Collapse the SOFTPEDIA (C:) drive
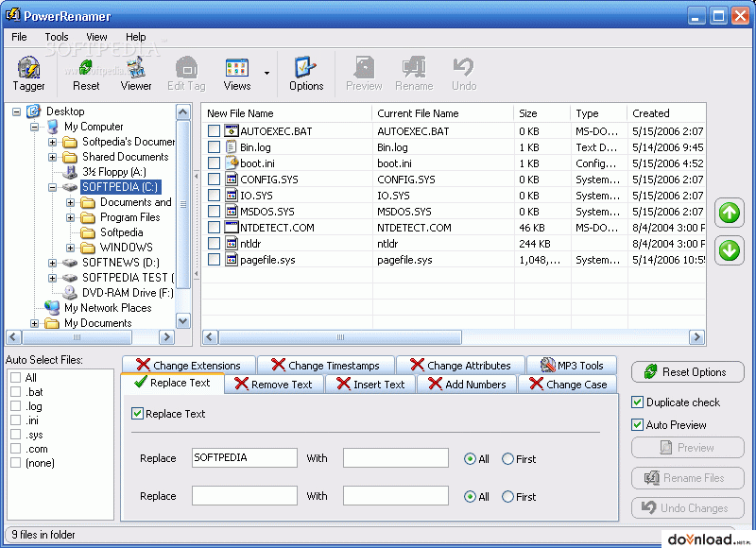The width and height of the screenshot is (756, 548). [x=52, y=187]
